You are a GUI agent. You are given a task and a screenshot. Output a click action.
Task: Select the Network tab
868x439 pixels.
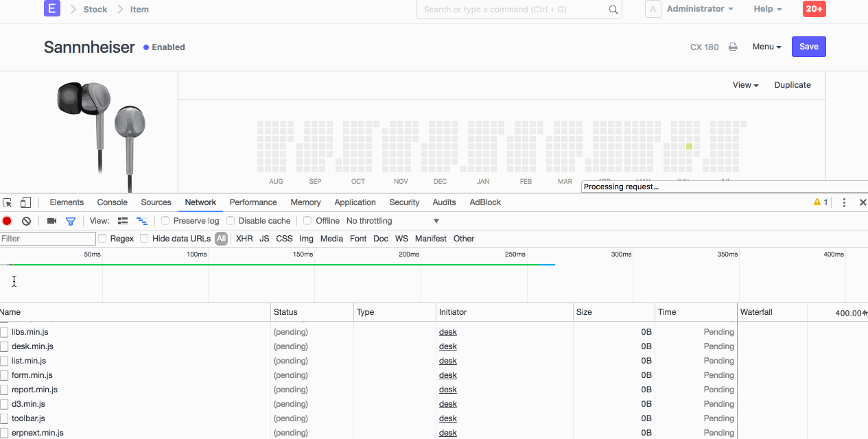(200, 202)
